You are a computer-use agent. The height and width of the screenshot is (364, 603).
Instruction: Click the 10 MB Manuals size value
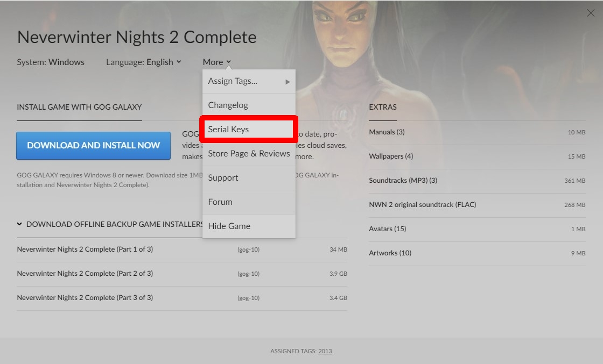click(x=577, y=132)
